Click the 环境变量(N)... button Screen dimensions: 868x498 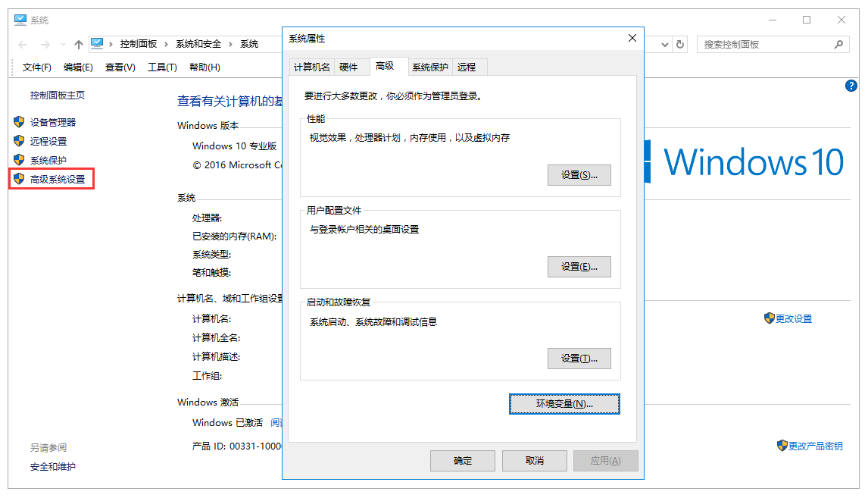pos(564,404)
